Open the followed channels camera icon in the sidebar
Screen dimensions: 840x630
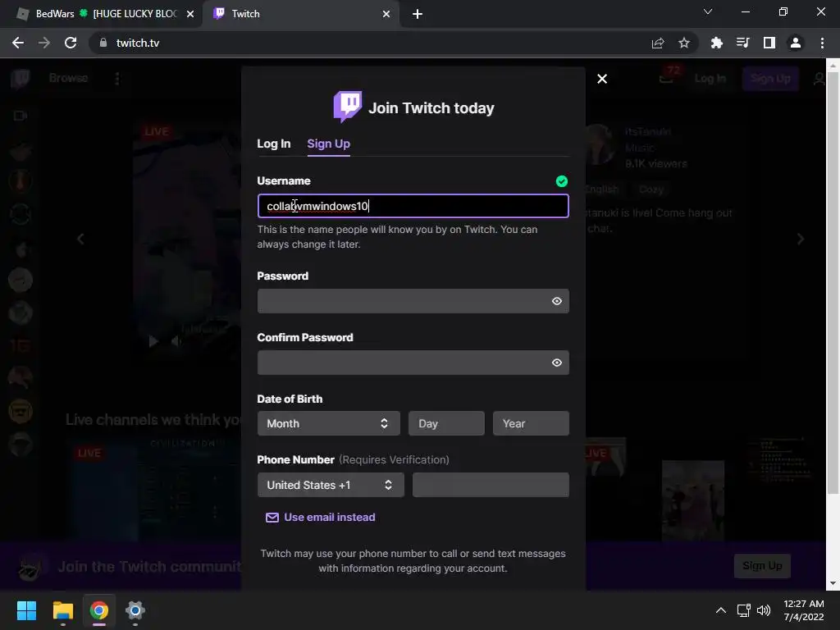pos(21,116)
